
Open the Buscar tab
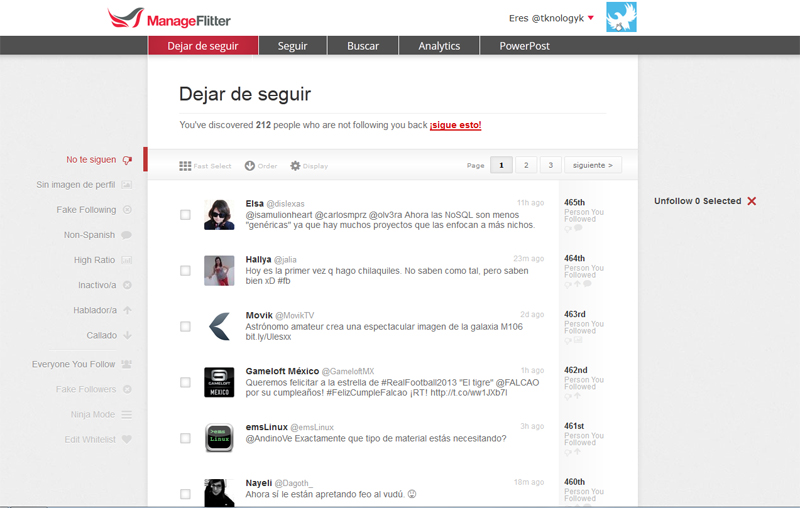click(x=363, y=46)
